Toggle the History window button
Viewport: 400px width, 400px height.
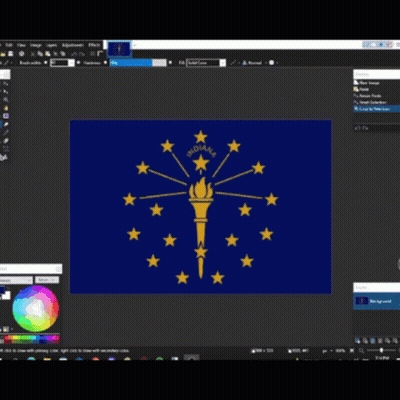tap(374, 44)
